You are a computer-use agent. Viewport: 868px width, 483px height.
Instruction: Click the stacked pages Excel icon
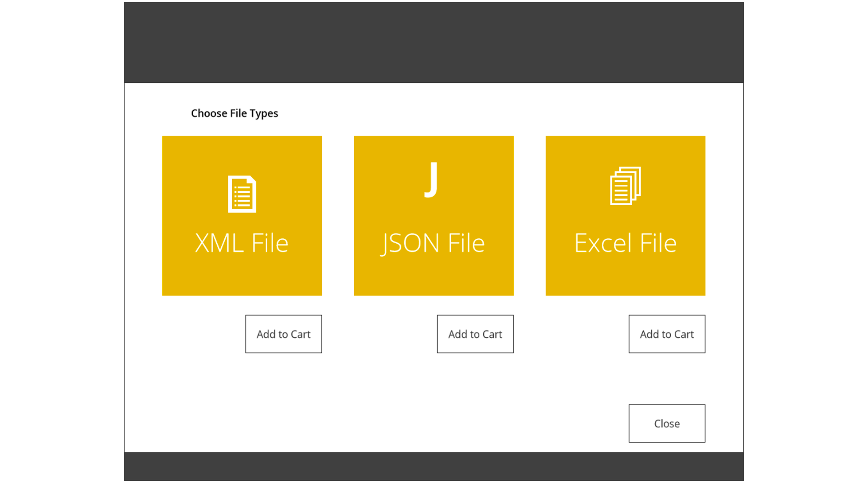point(625,186)
